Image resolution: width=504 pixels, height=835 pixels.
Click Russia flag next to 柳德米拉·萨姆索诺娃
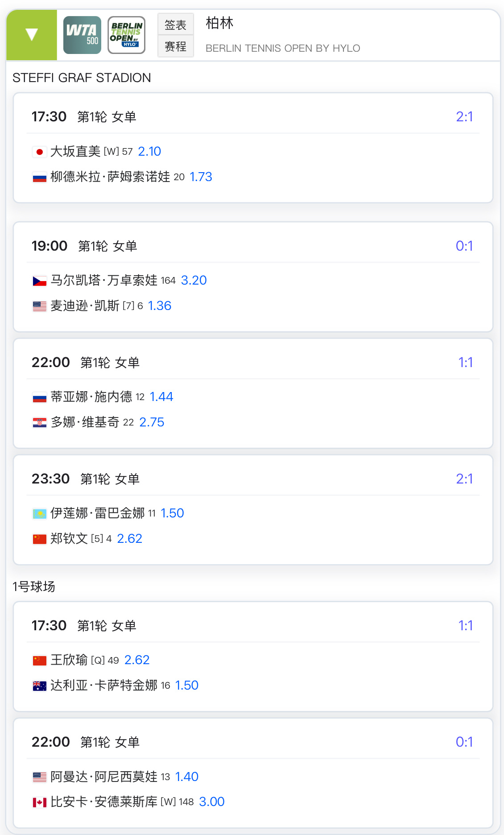click(40, 178)
